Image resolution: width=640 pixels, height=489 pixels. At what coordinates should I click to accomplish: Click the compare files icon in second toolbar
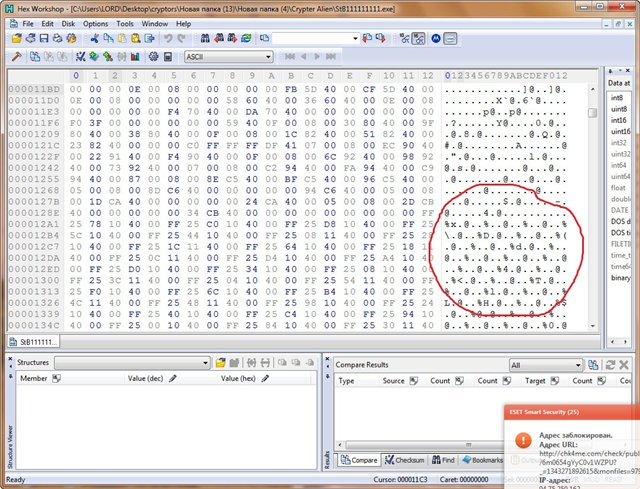coord(35,56)
